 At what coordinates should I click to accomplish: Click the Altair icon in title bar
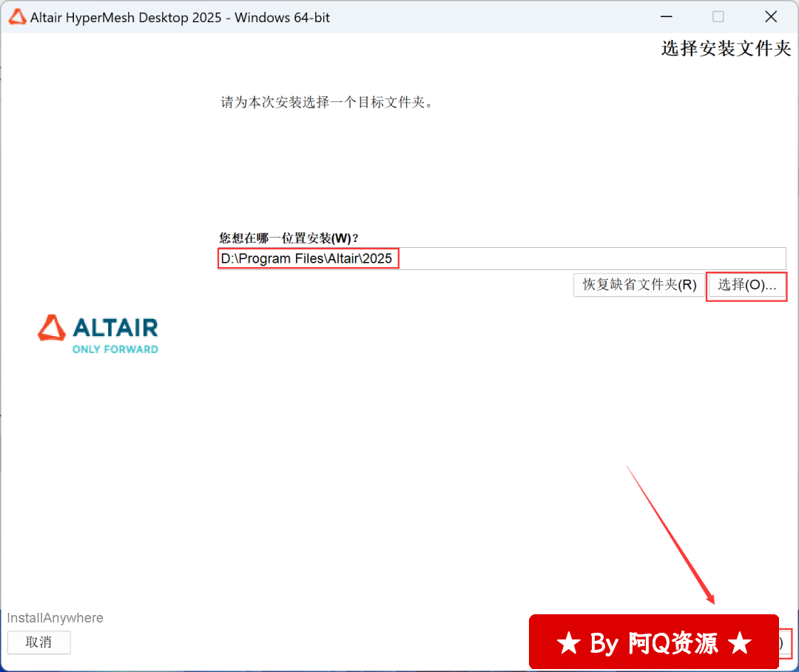pos(17,17)
